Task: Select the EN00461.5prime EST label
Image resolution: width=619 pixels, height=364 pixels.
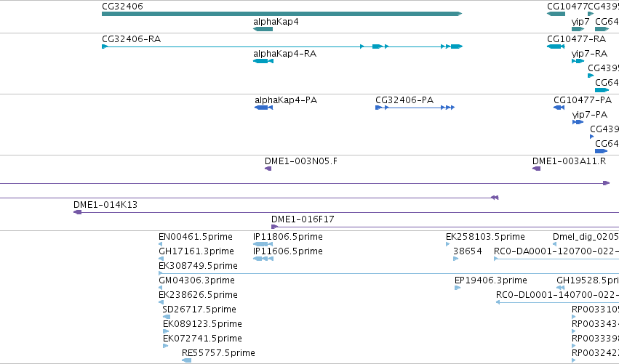Action: point(196,237)
